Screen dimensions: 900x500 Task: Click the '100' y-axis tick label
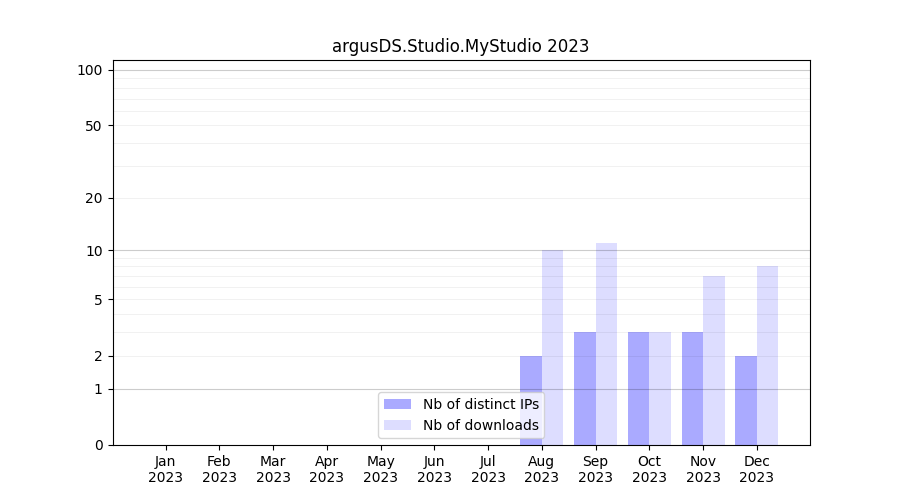[91, 70]
